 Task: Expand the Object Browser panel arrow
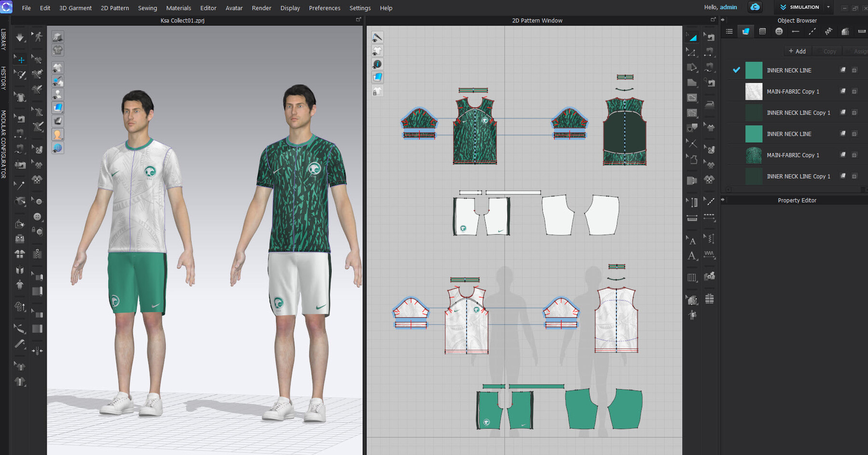click(723, 20)
